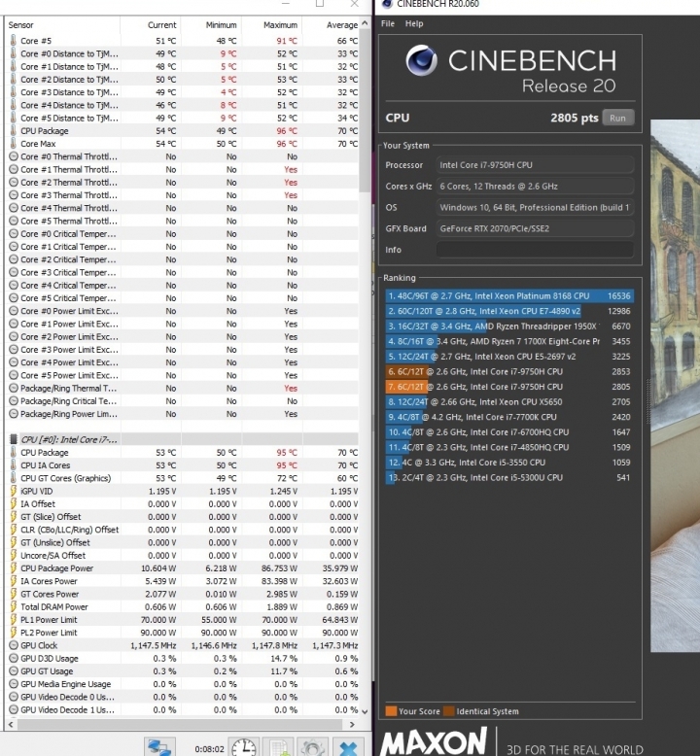The width and height of the screenshot is (700, 756).
Task: Click the Identical System legend swatch
Action: pyautogui.click(x=448, y=711)
